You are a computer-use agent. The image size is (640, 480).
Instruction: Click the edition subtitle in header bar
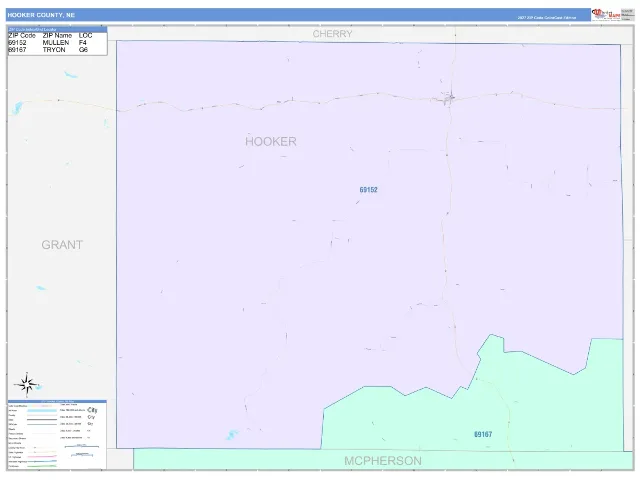[547, 18]
